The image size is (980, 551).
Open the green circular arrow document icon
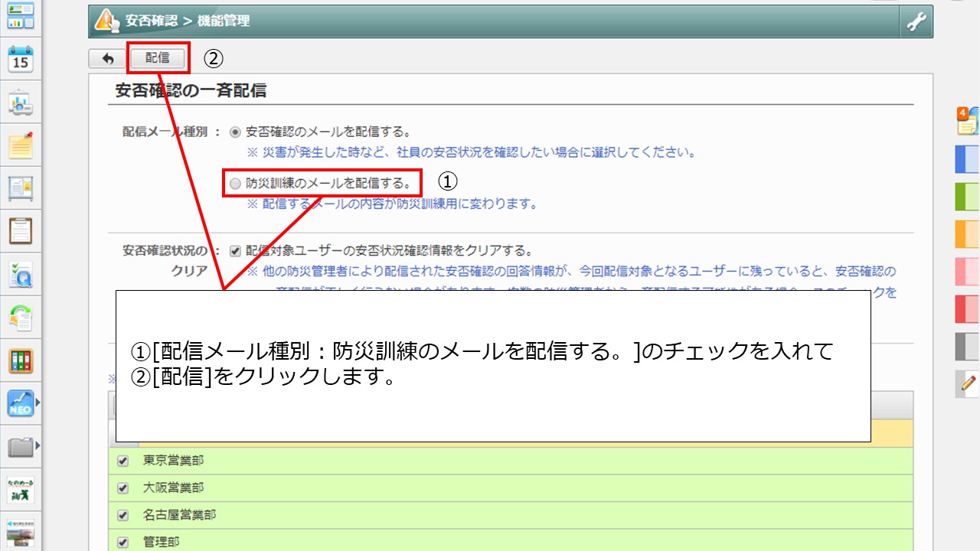tap(21, 318)
